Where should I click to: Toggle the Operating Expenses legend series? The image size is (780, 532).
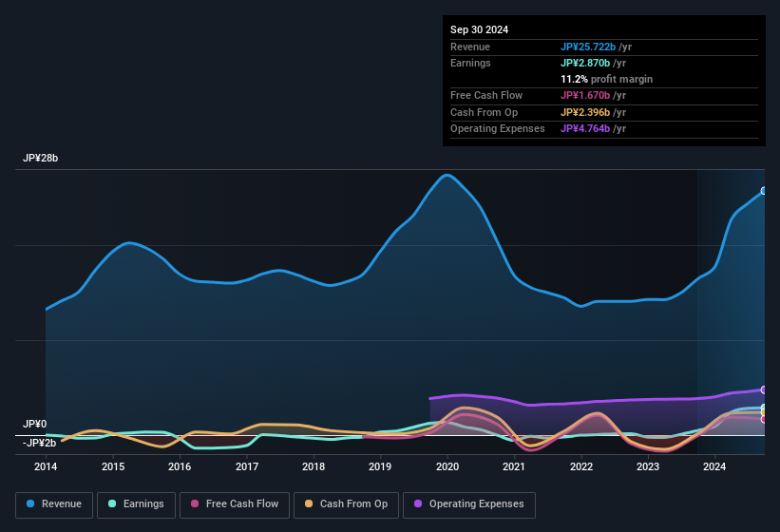pos(469,504)
